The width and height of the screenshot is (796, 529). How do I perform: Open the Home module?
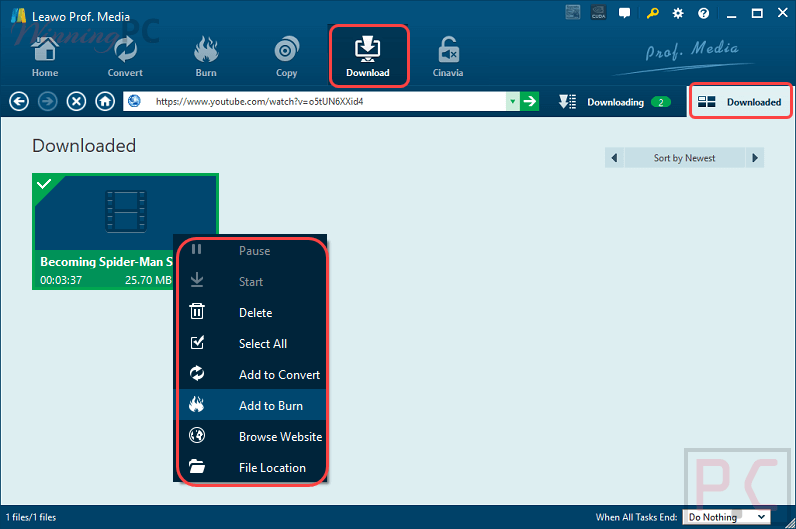click(x=45, y=56)
